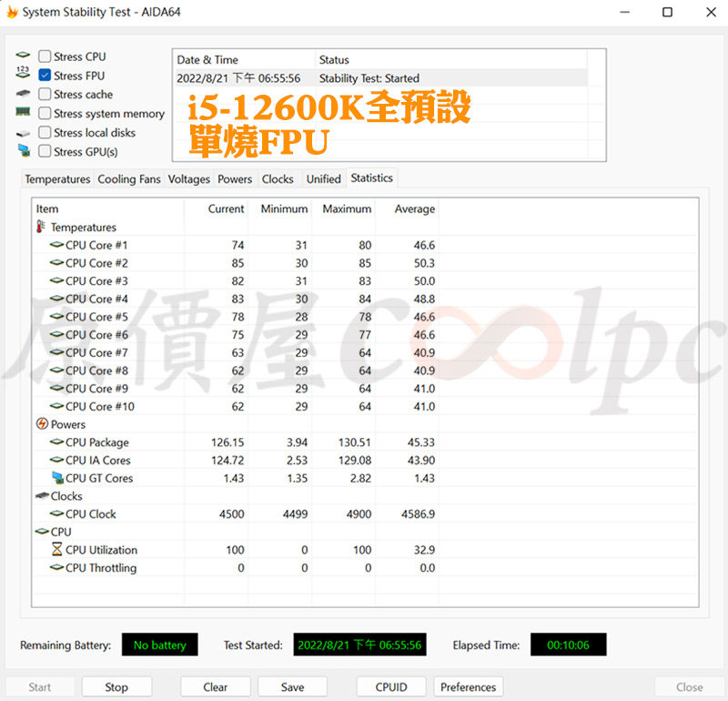Click the chip icon beside CPU Core #10
The image size is (728, 701).
(x=56, y=405)
